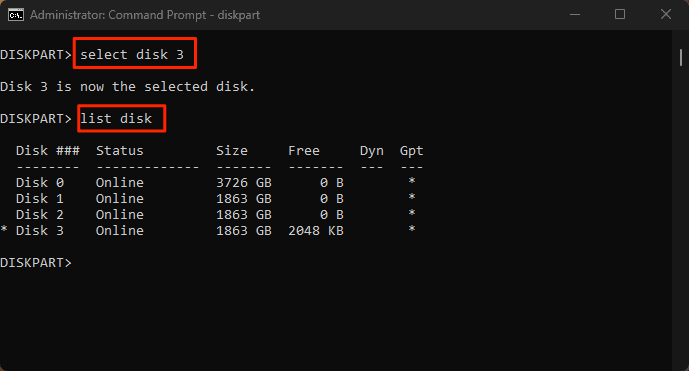Screen dimensions: 689x371
Task: Click the window title text 'Administrator: Command Prompt - diskpart'
Action: click(x=145, y=15)
